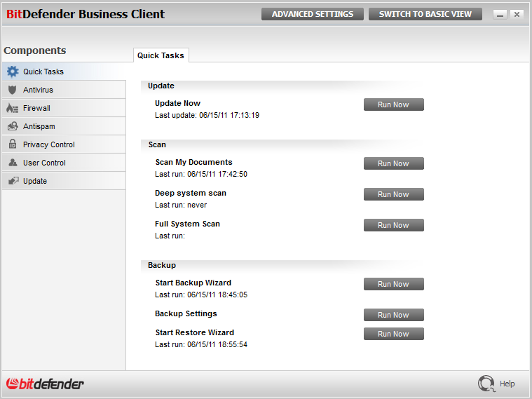Screen dimensions: 532x399
Task: Open the Antivirus component
Action: (64, 90)
